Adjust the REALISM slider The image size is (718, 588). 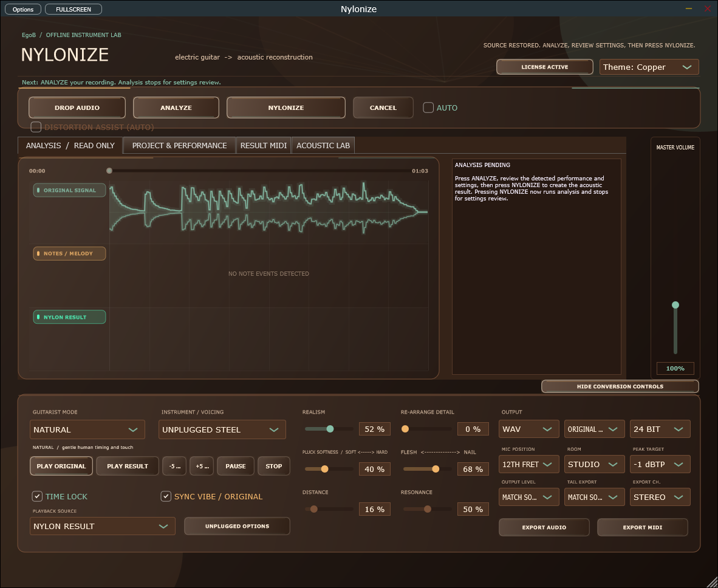tap(330, 429)
